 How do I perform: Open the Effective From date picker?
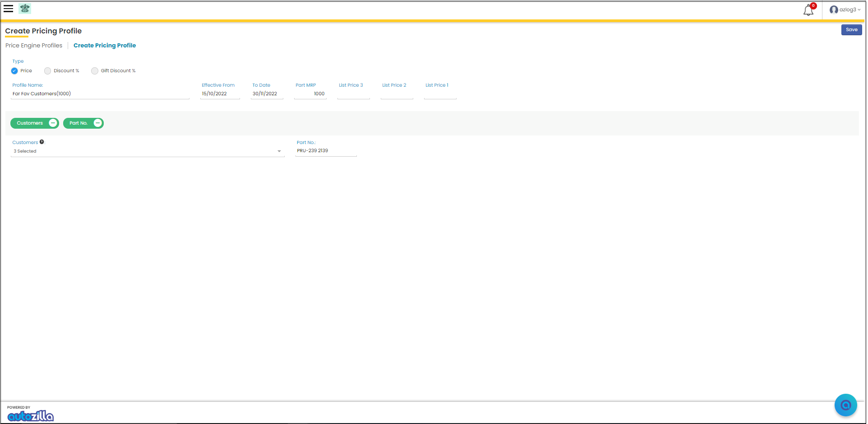click(x=220, y=94)
